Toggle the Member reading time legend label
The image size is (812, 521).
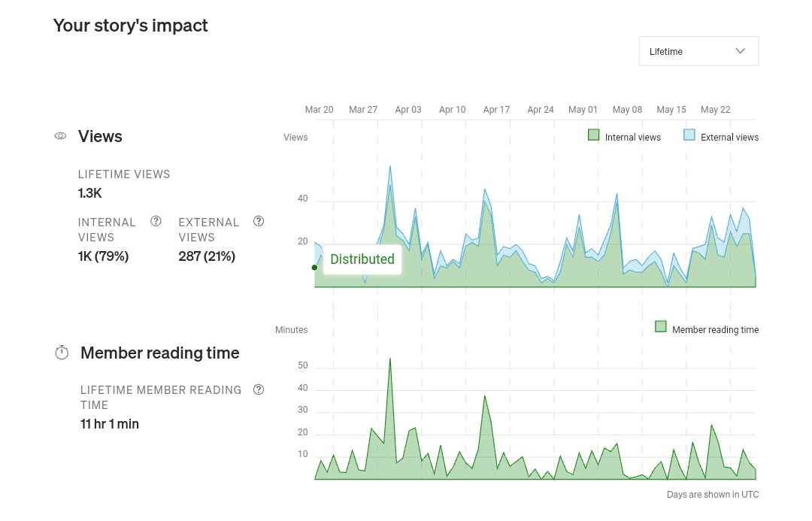[x=715, y=330]
